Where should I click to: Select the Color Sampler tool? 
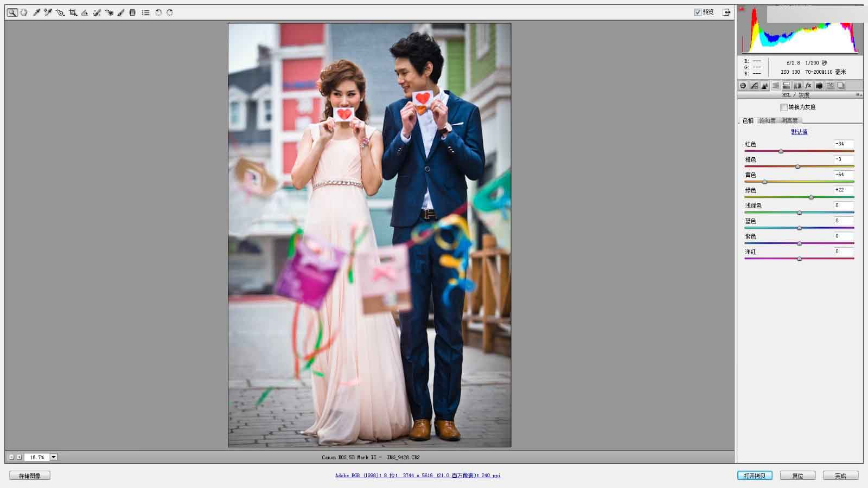tap(48, 12)
